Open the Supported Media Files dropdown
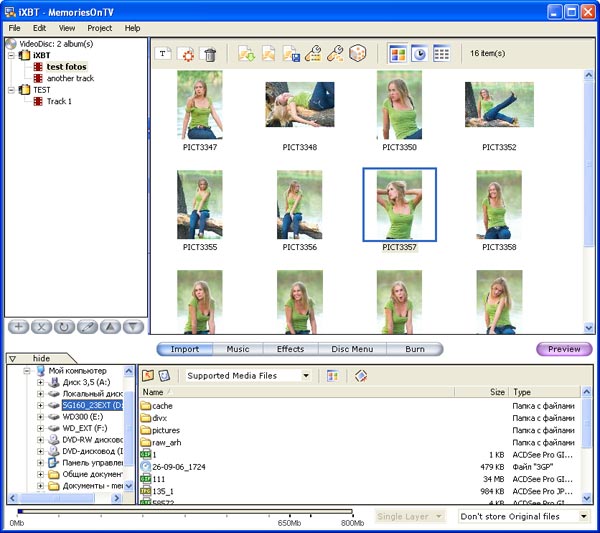This screenshot has width=600, height=533. tap(248, 376)
